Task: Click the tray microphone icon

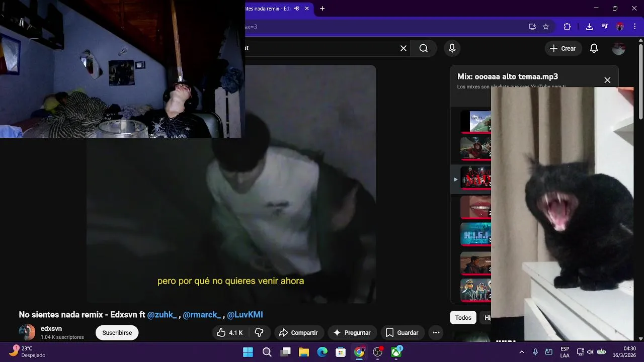Action: coord(535,352)
